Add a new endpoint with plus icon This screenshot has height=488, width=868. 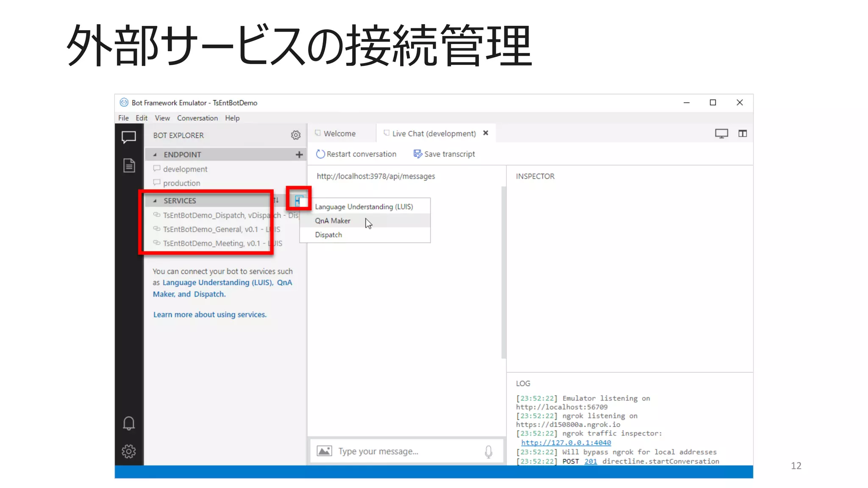pos(299,155)
